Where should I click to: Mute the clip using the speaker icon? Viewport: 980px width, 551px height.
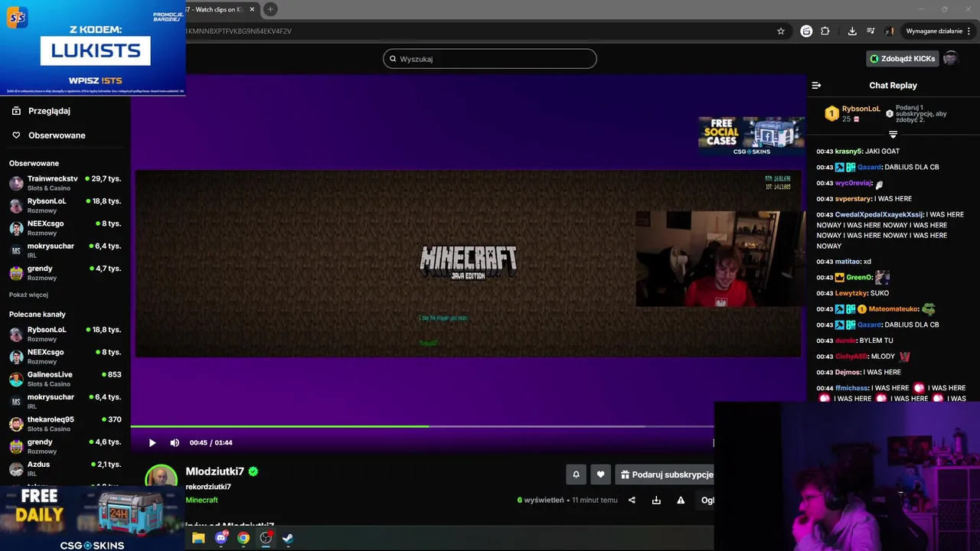coord(175,442)
